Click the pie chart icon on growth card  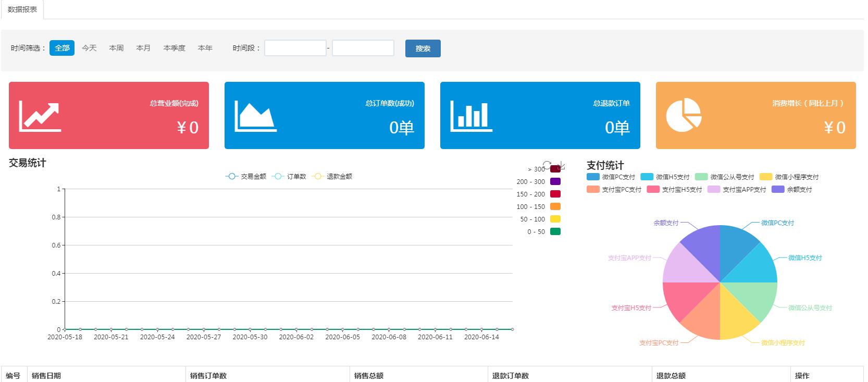click(x=684, y=115)
